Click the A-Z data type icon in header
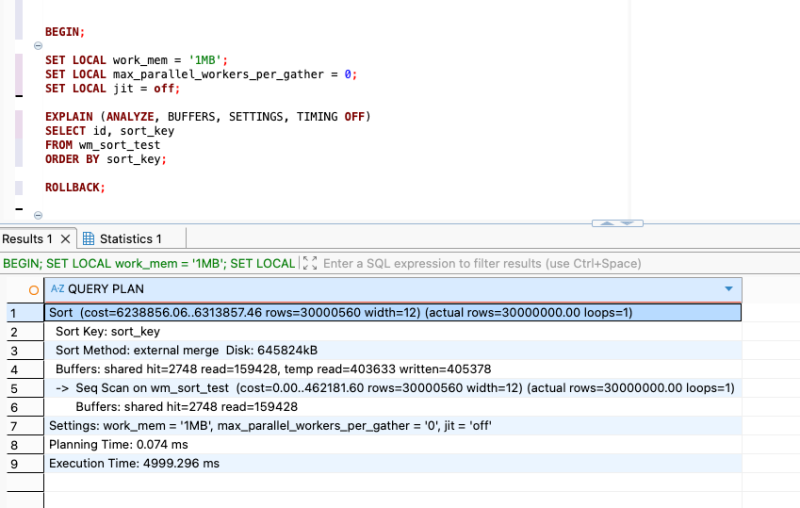This screenshot has height=508, width=800. pos(58,289)
